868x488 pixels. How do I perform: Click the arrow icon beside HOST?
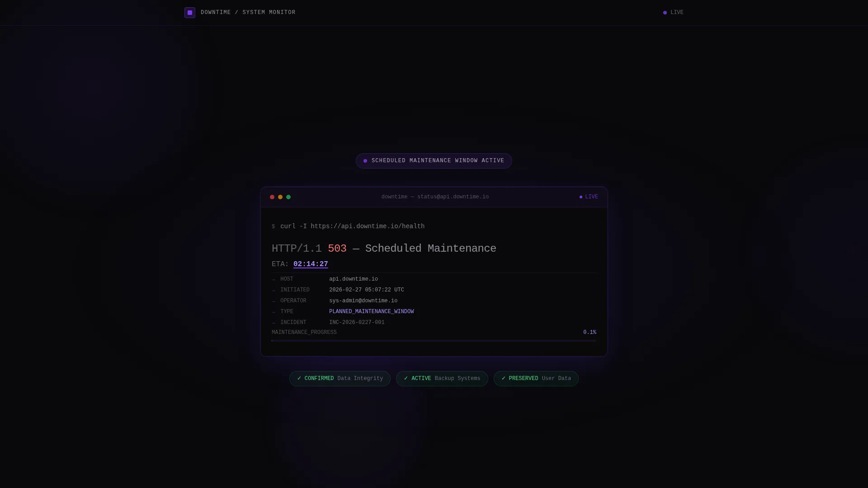(x=273, y=280)
